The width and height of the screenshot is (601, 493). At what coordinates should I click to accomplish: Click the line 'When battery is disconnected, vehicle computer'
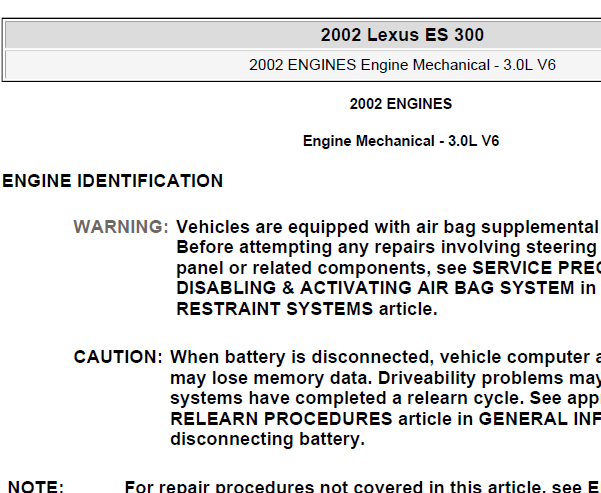coord(380,358)
